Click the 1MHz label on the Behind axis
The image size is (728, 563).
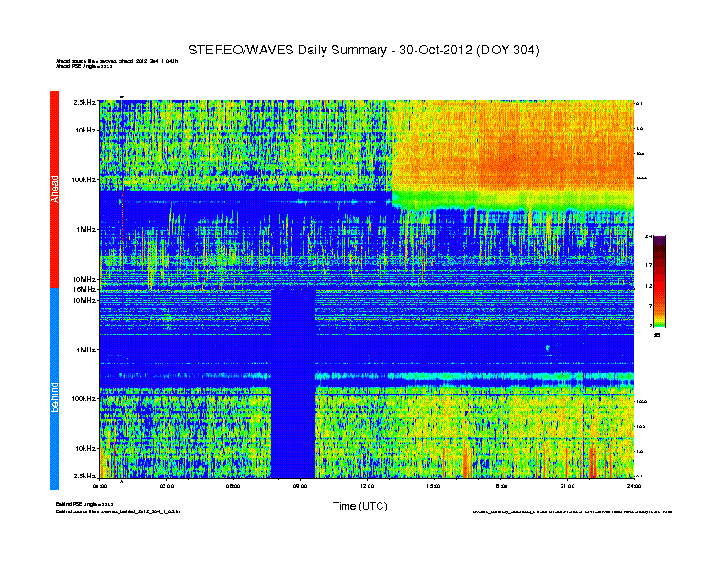(86, 350)
